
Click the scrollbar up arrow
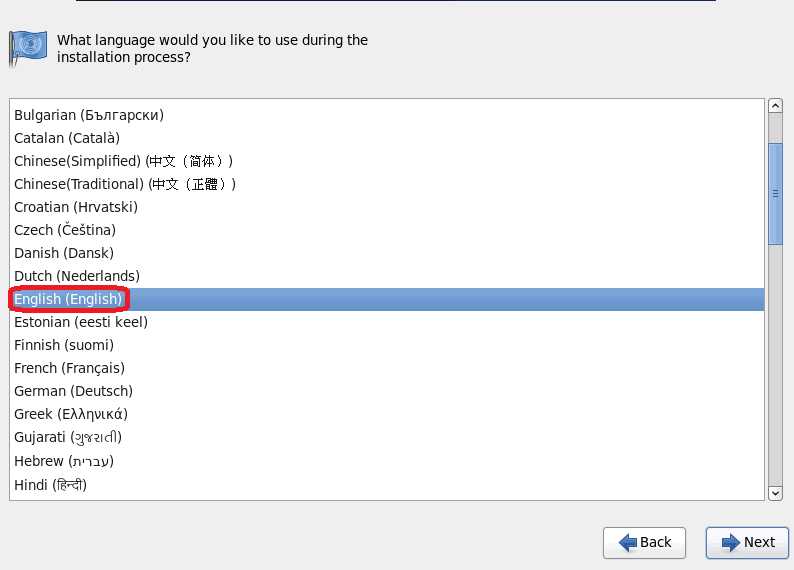coord(775,106)
